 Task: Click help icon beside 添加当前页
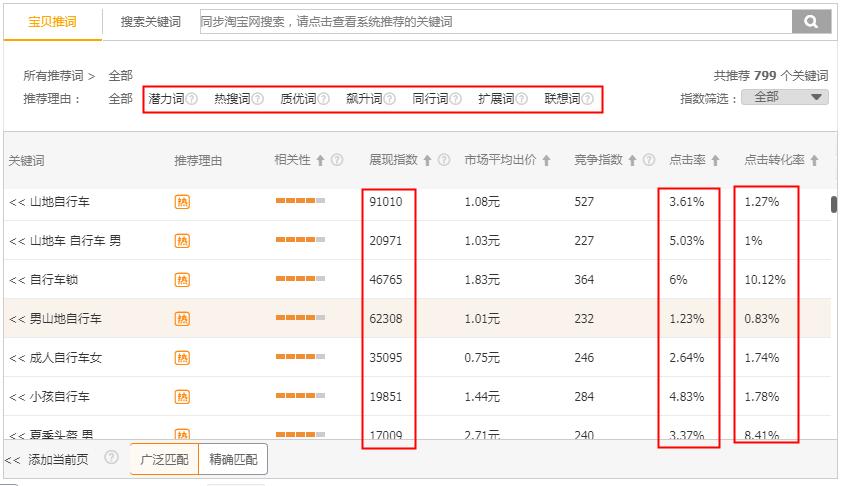pos(112,457)
